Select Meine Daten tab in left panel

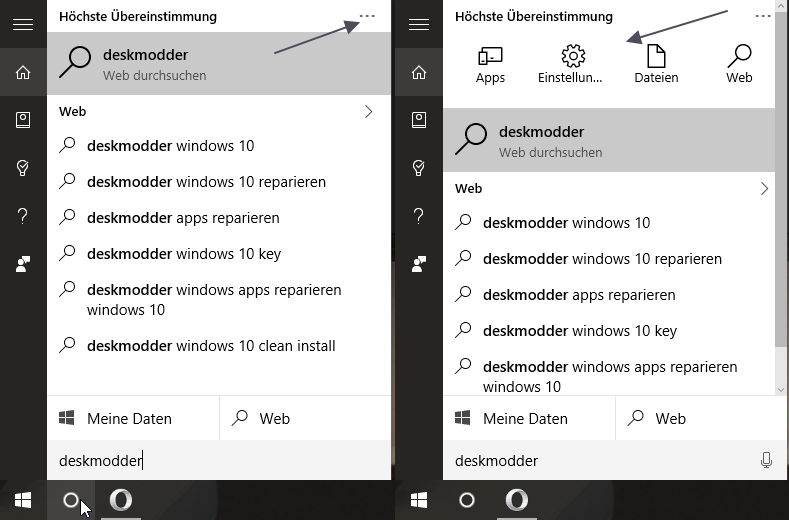133,418
